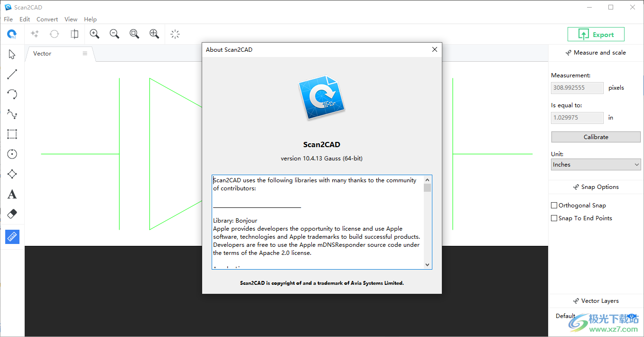The width and height of the screenshot is (644, 337).
Task: Choose the text annotation tool
Action: (x=12, y=194)
